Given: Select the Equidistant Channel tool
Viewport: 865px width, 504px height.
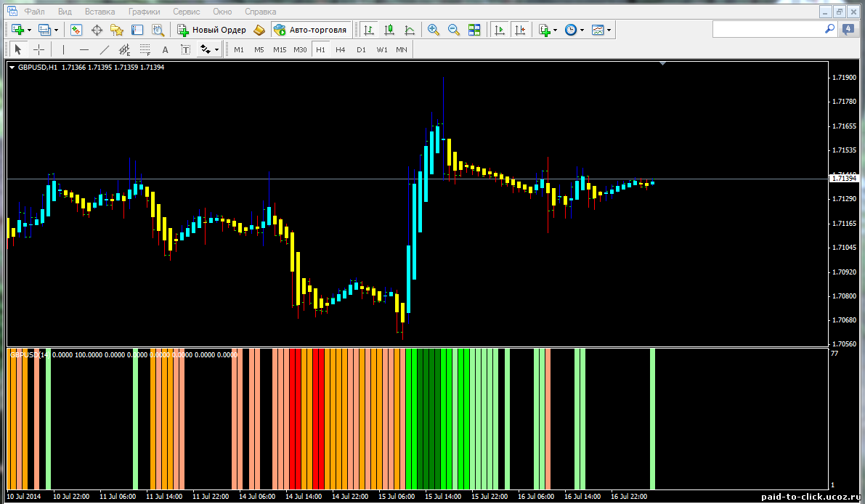Looking at the screenshot, I should [x=125, y=49].
